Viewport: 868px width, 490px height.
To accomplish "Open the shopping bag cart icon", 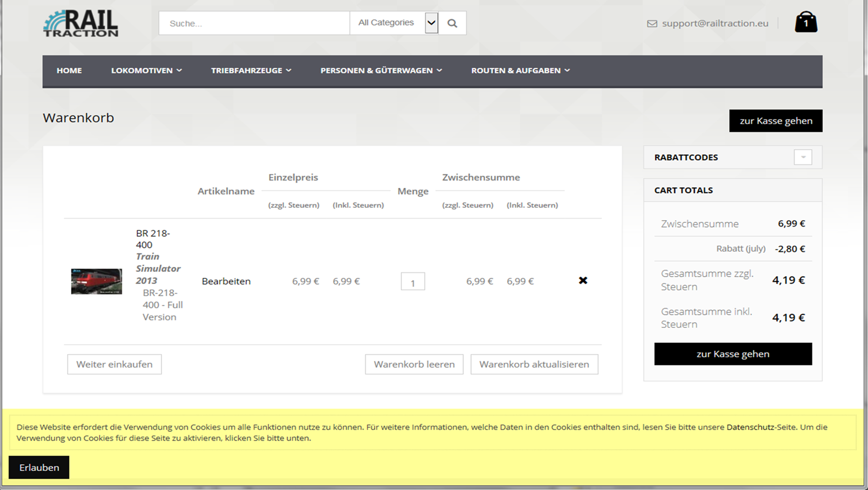I will [806, 22].
